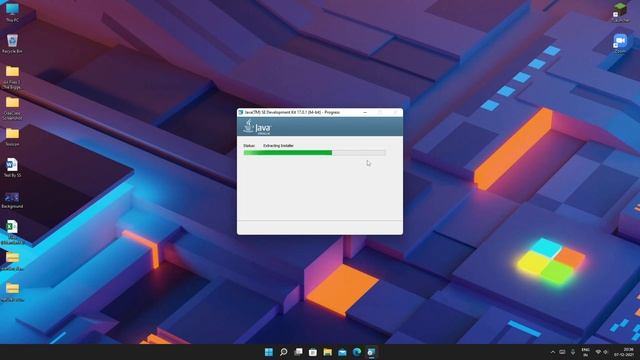Open the Recycle Bin icon

[12, 44]
